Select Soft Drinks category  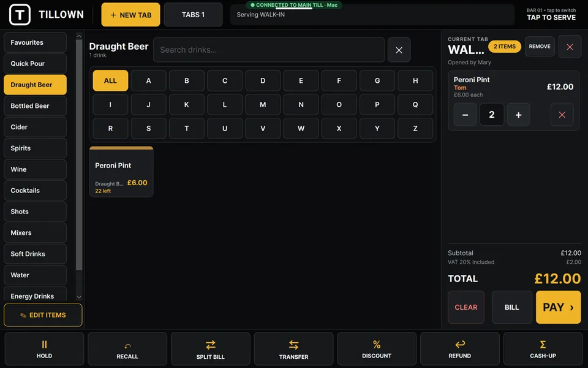pos(36,254)
